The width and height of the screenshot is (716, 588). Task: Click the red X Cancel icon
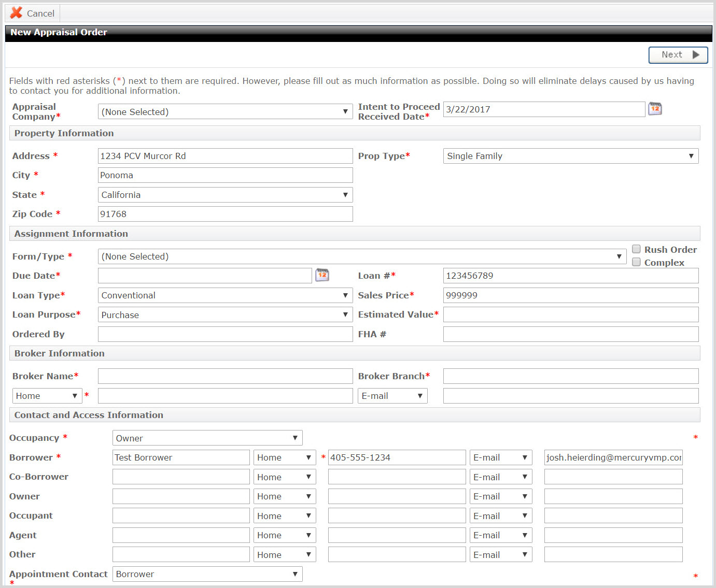pos(17,13)
